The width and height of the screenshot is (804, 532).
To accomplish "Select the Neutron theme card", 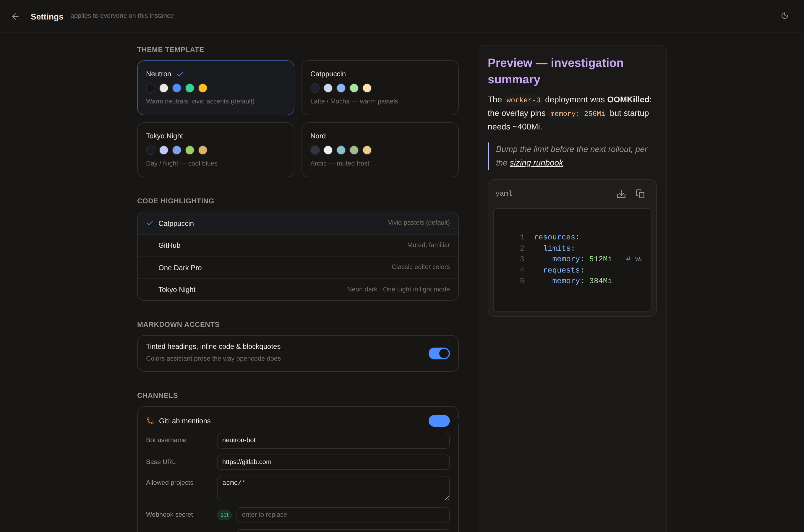I will [x=215, y=87].
